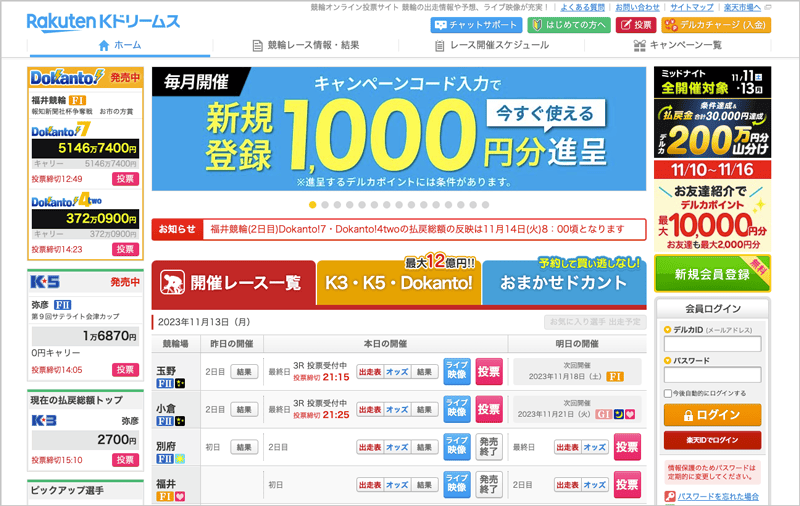
Task: Open 競輪レース情報・結果 navigation tab
Action: (x=306, y=45)
